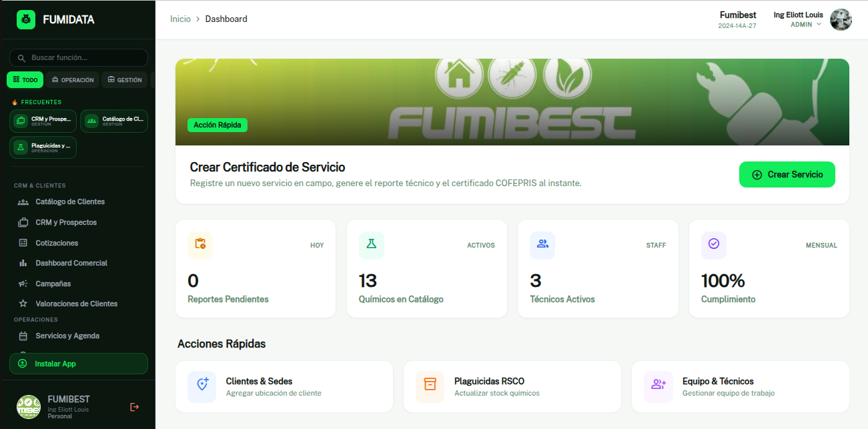Click the Catálogo de Clientes people icon
This screenshot has width=868, height=429.
coord(23,202)
